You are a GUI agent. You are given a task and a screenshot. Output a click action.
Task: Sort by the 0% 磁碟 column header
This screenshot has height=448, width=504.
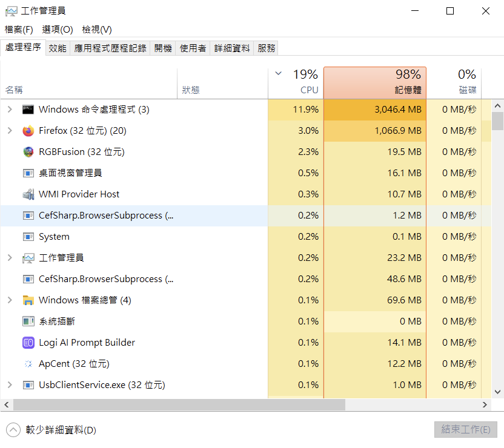454,83
